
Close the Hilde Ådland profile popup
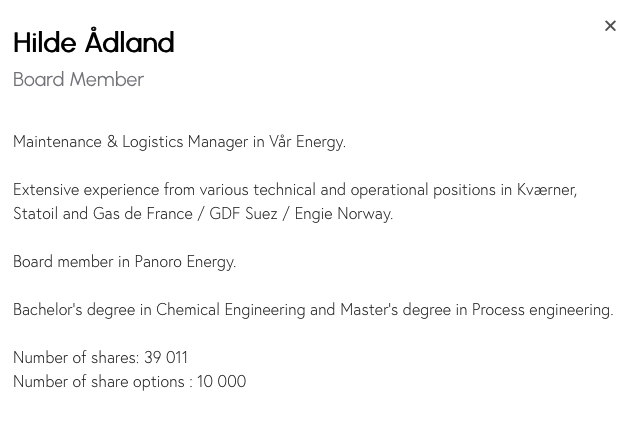[x=610, y=26]
